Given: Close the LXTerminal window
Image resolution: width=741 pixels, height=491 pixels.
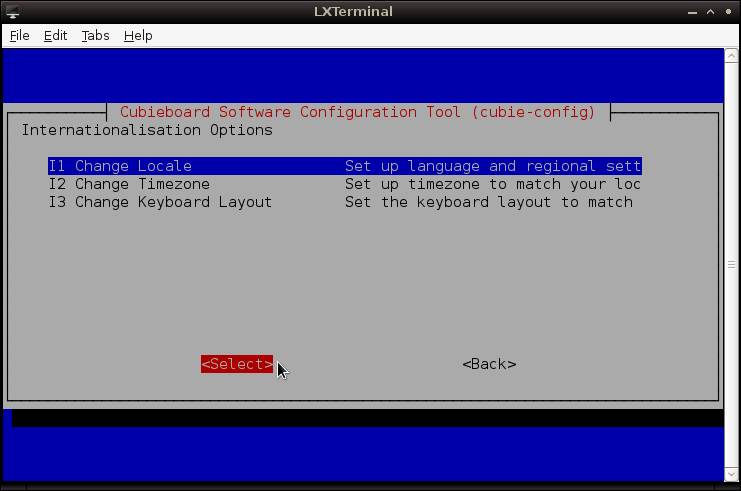Looking at the screenshot, I should click(727, 11).
